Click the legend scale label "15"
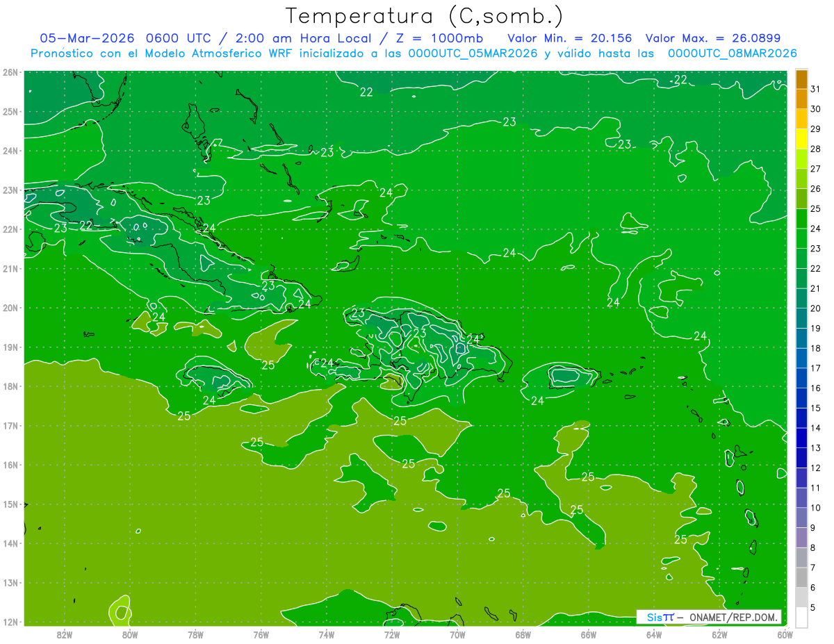Image resolution: width=834 pixels, height=644 pixels. (815, 408)
